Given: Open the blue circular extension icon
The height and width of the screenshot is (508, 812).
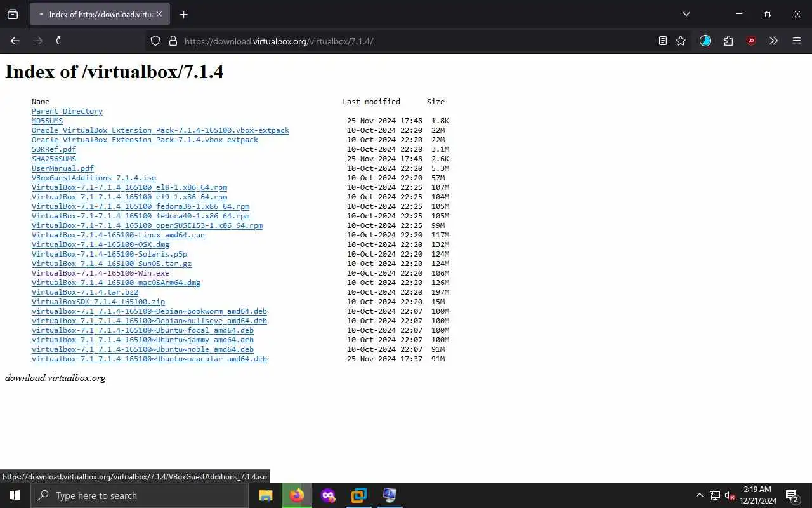Looking at the screenshot, I should point(705,41).
